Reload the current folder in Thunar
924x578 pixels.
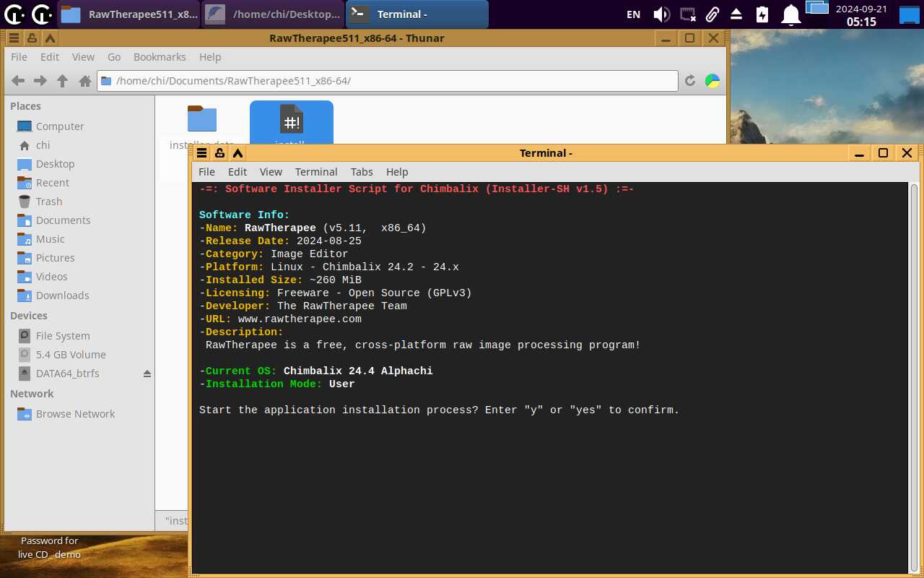(x=690, y=81)
